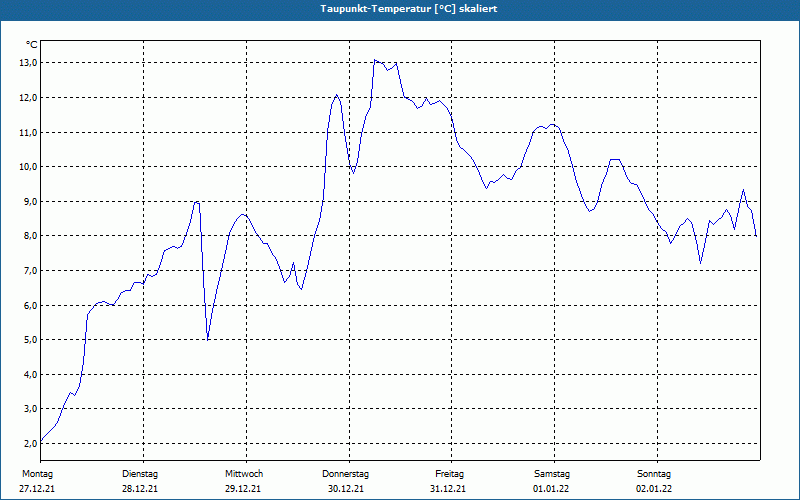
Task: Select the Freitag day label
Action: click(x=449, y=474)
